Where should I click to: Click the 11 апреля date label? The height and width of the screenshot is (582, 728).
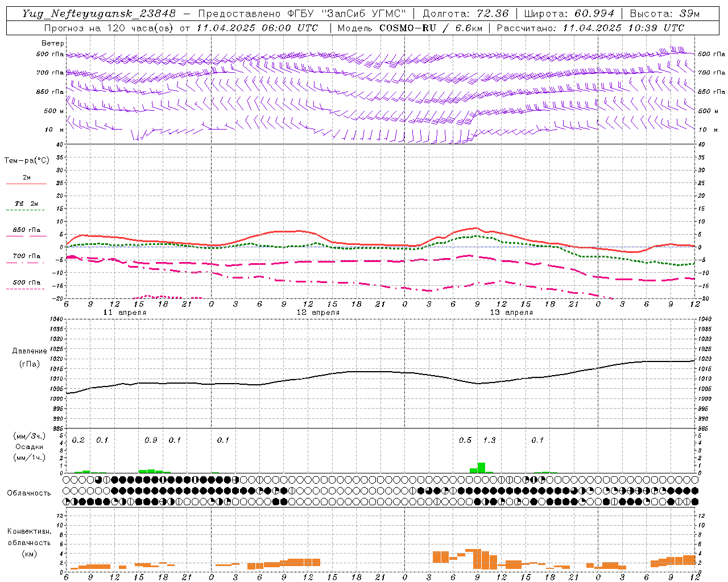tap(124, 313)
